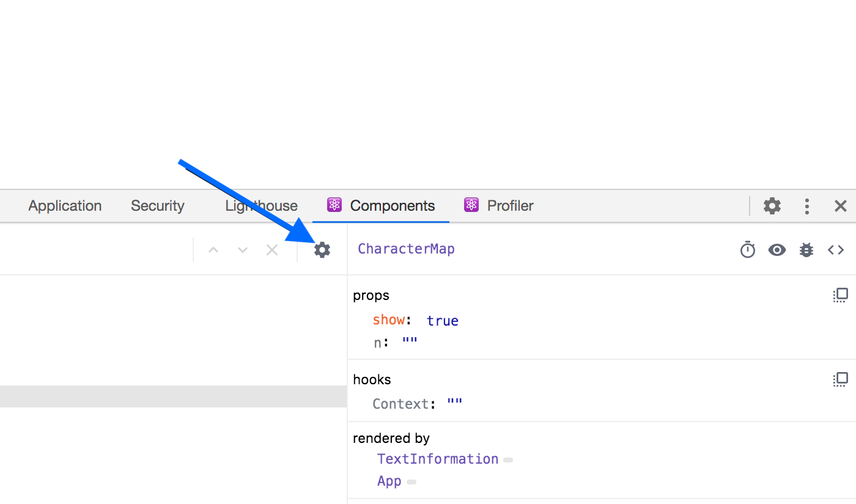Switch to the Lighthouse tab
The height and width of the screenshot is (504, 856).
click(261, 206)
